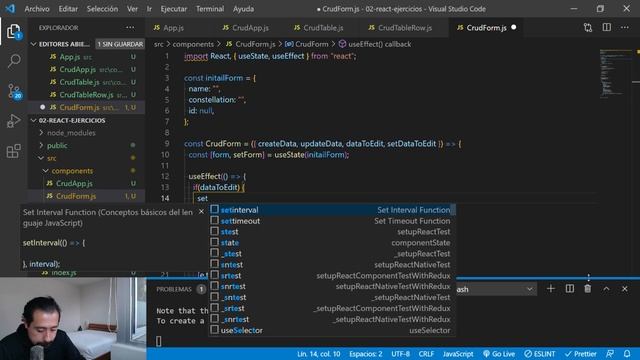Click the 1 SIN GUARDAR badge
The width and height of the screenshot is (640, 360).
click(x=120, y=44)
